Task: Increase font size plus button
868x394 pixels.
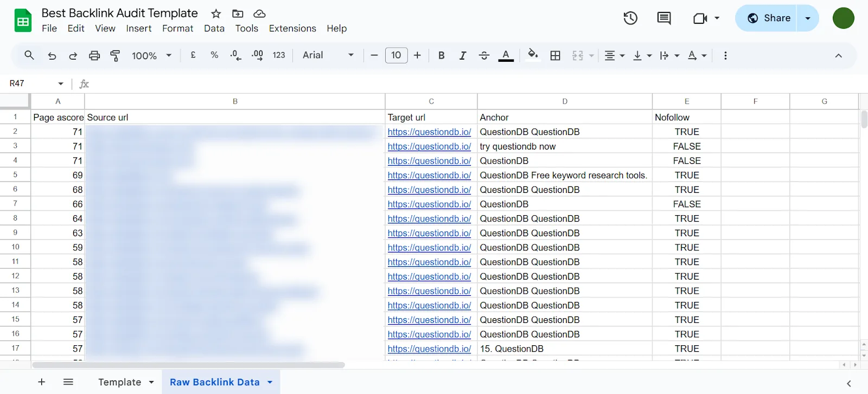Action: (417, 55)
